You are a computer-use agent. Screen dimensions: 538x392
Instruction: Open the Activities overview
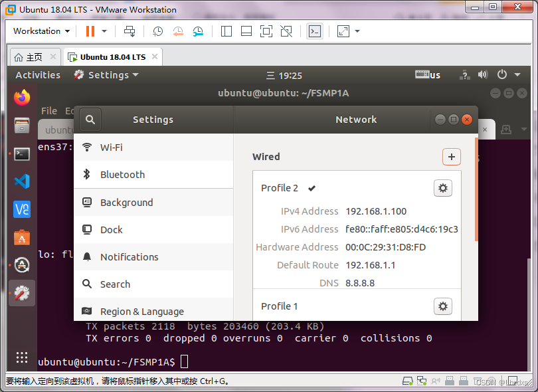pyautogui.click(x=38, y=75)
